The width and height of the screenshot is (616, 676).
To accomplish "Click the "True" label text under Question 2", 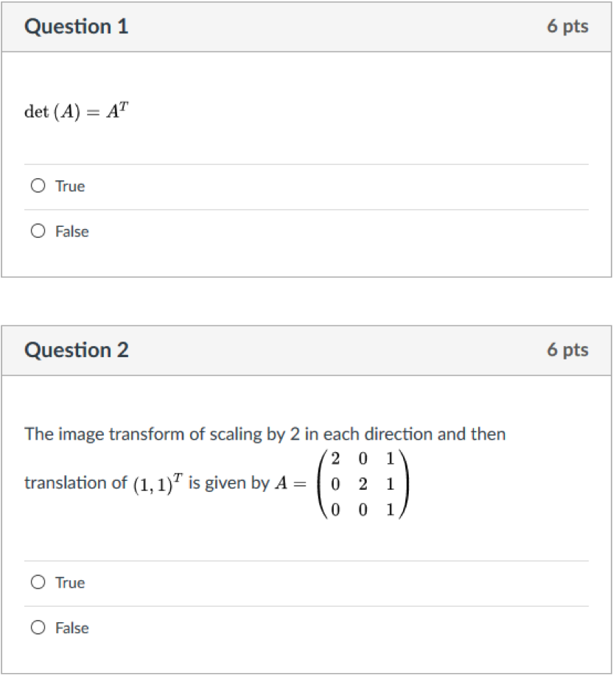I will pyautogui.click(x=70, y=582).
